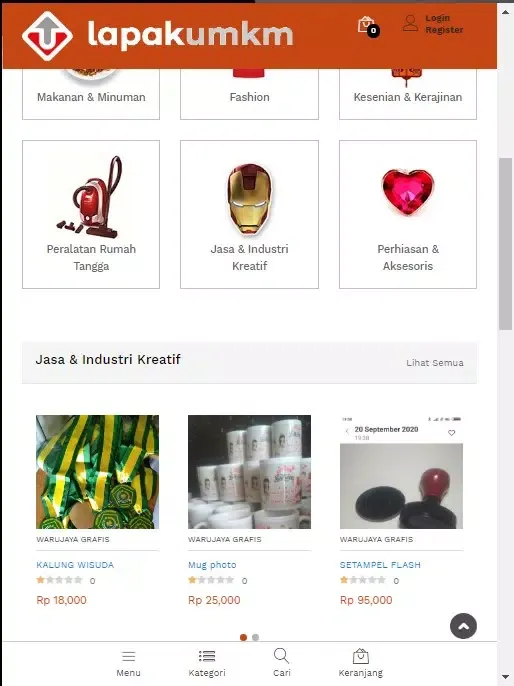Open the Kategori list icon
Viewport: 514px width, 686px height.
tap(207, 656)
